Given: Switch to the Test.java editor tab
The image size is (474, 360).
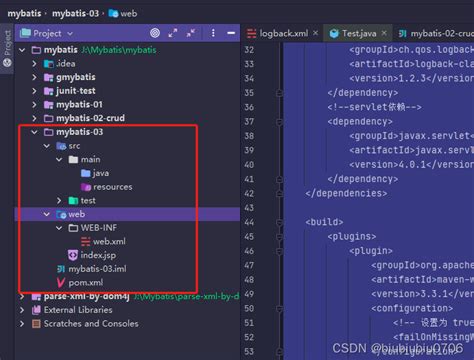Looking at the screenshot, I should coord(359,33).
